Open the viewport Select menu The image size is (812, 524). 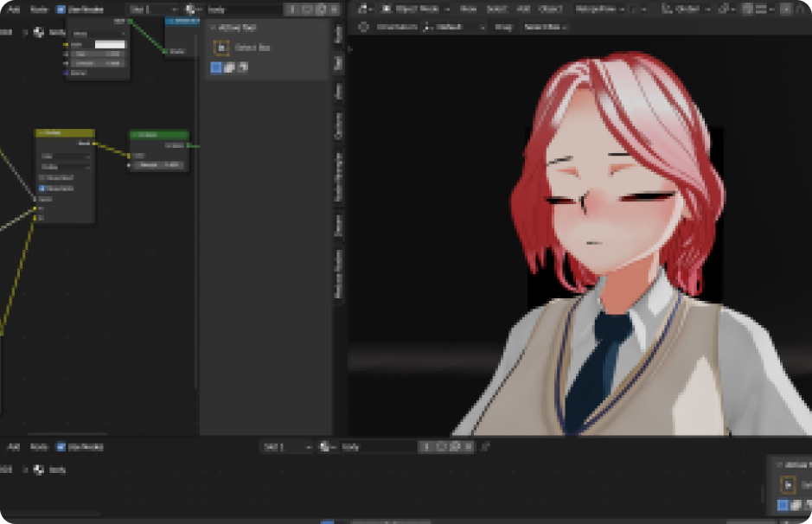click(496, 9)
